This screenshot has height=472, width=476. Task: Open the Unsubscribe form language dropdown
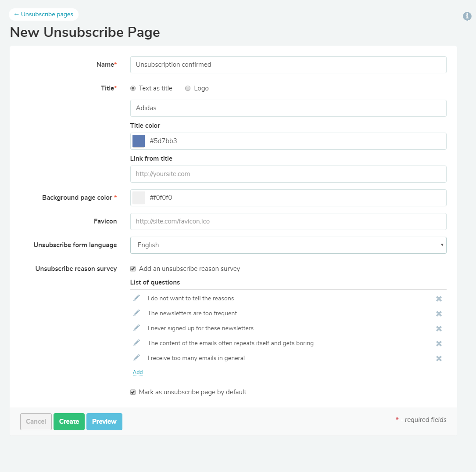[288, 245]
